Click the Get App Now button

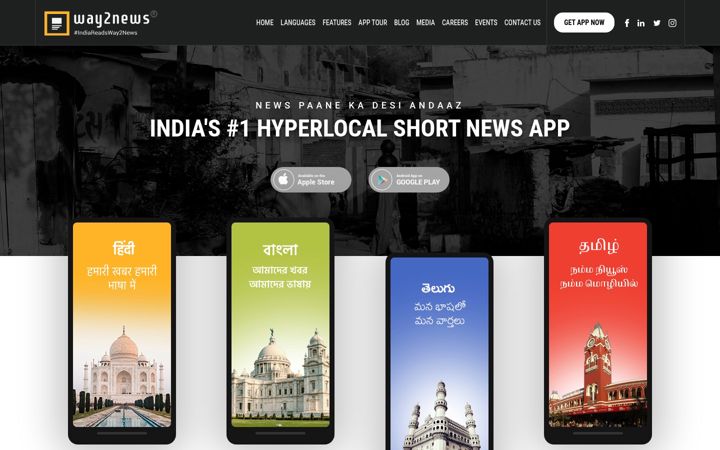(x=584, y=22)
